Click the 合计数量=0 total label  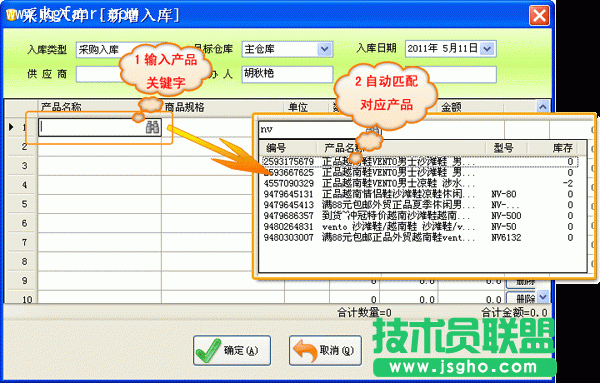(x=364, y=313)
